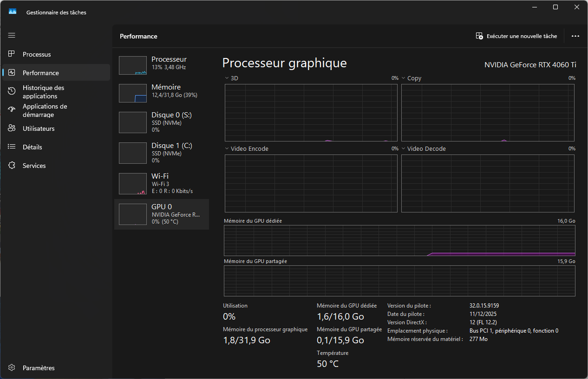This screenshot has height=379, width=588.
Task: Open Historique des applications icon
Action: pyautogui.click(x=12, y=91)
